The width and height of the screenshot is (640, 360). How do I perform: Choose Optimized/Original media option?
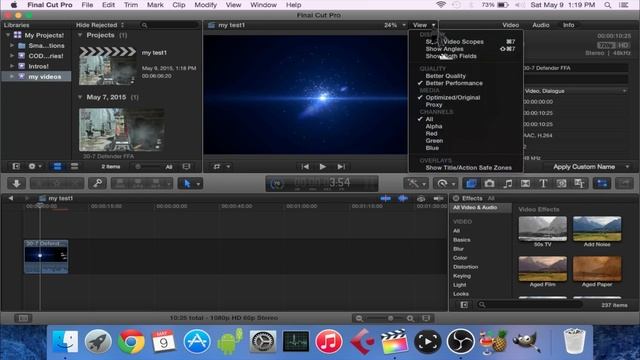[x=453, y=98]
